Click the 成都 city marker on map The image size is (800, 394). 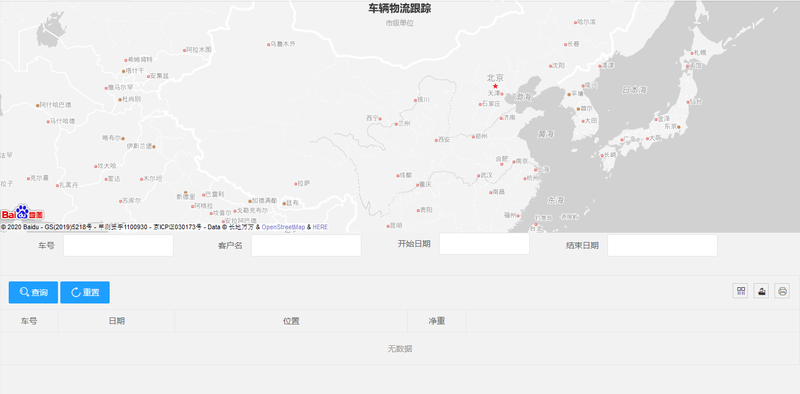click(398, 176)
